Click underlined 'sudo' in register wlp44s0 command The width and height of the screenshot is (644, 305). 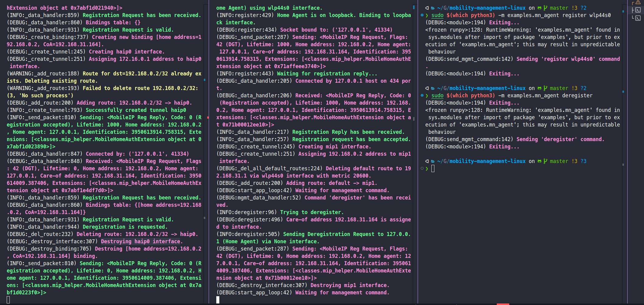(437, 15)
